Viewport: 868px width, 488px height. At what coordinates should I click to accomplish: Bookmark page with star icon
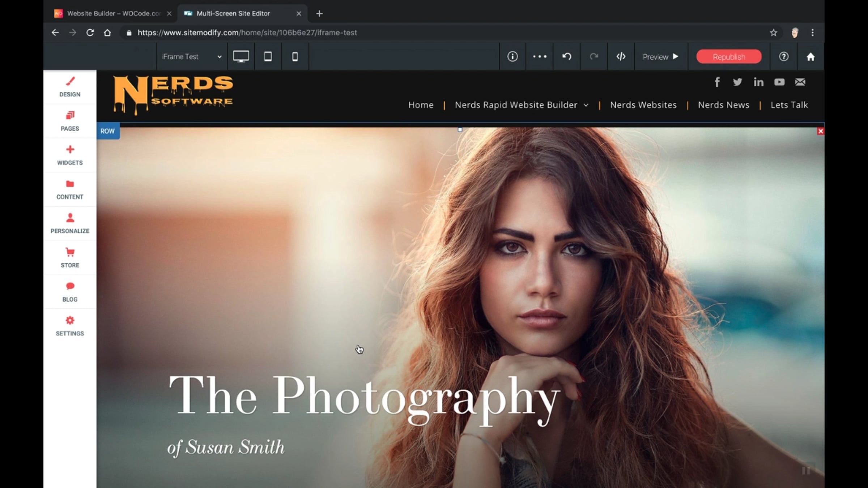[773, 33]
